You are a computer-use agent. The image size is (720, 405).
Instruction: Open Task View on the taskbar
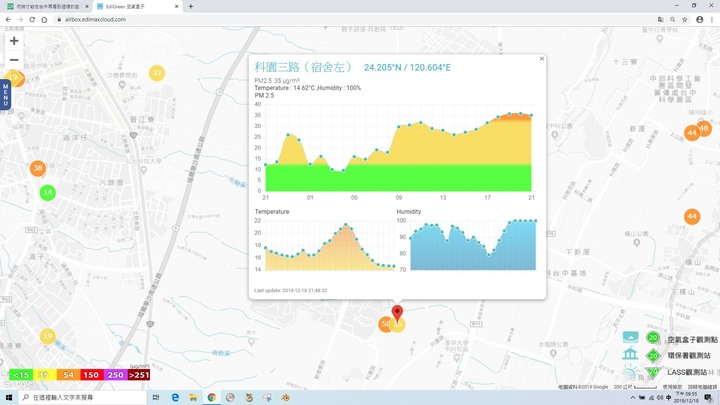[x=156, y=397]
